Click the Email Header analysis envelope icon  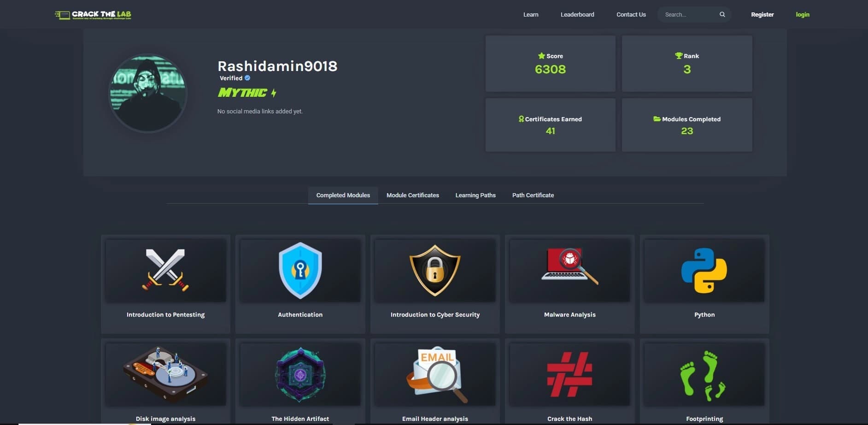point(434,374)
